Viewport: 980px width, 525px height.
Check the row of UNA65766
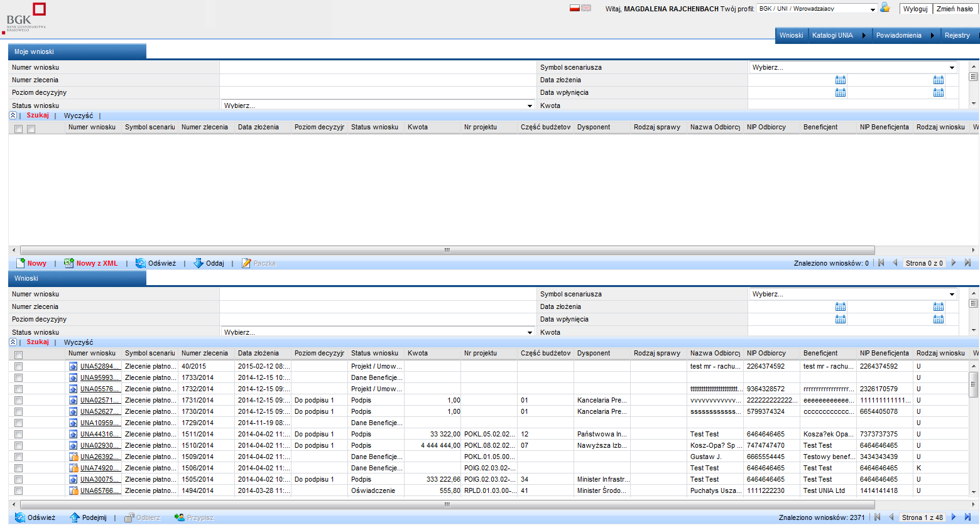coord(18,490)
